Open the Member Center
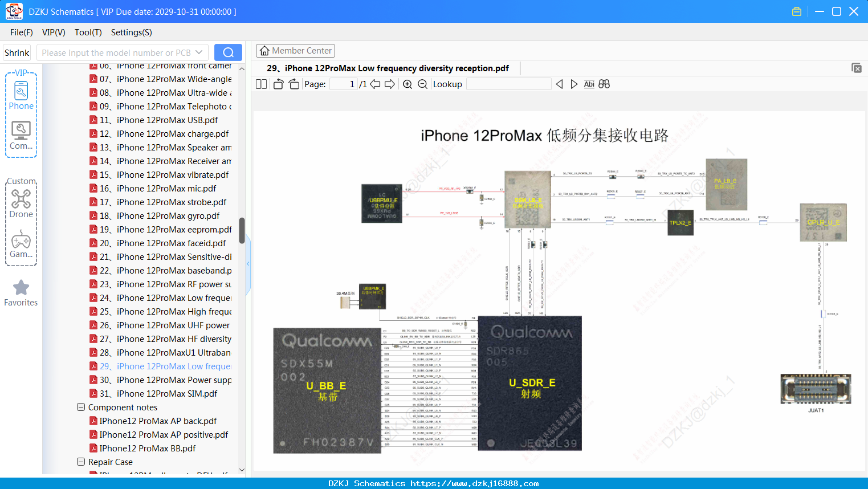868x489 pixels. coord(295,51)
